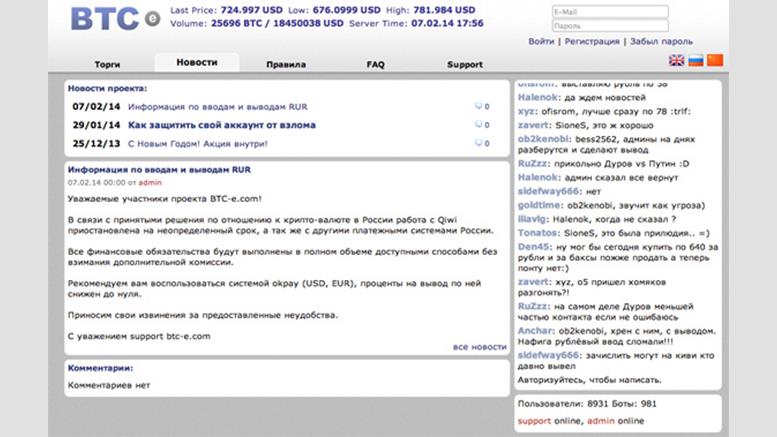Click comment bubble icon for 29/01/14 news
Viewport: 777px width, 437px height.
[x=478, y=126]
